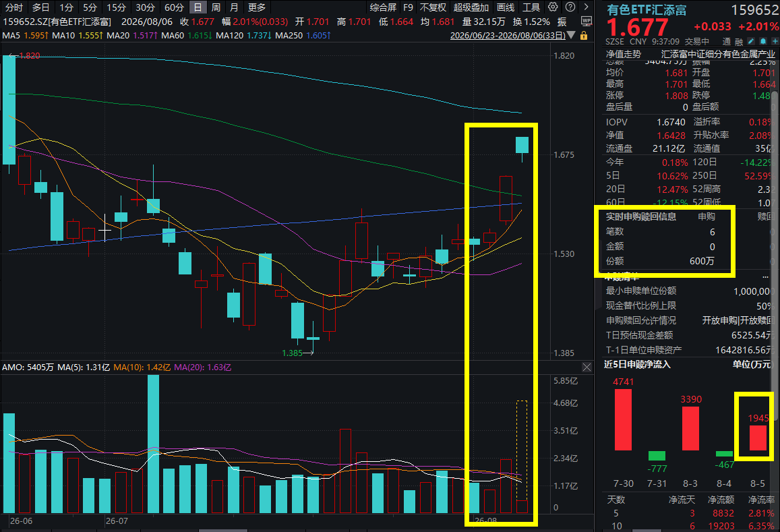Activate the 画线 drawing tools

pos(506,7)
